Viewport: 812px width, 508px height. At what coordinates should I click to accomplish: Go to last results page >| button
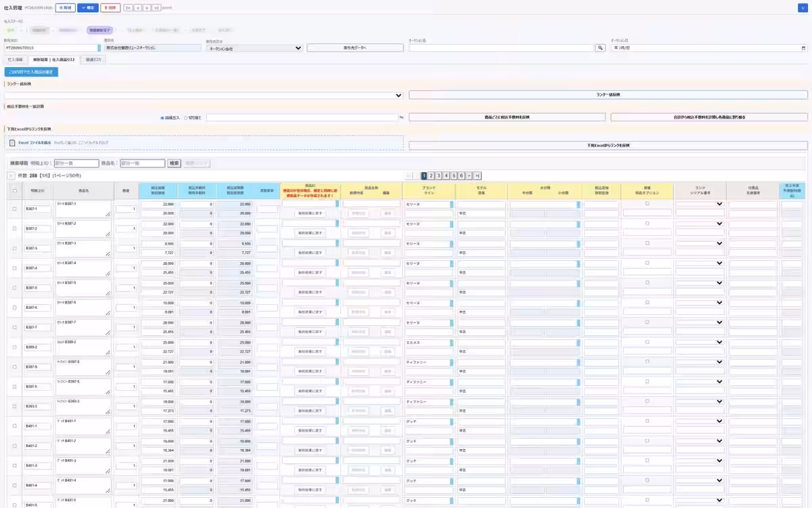point(477,175)
